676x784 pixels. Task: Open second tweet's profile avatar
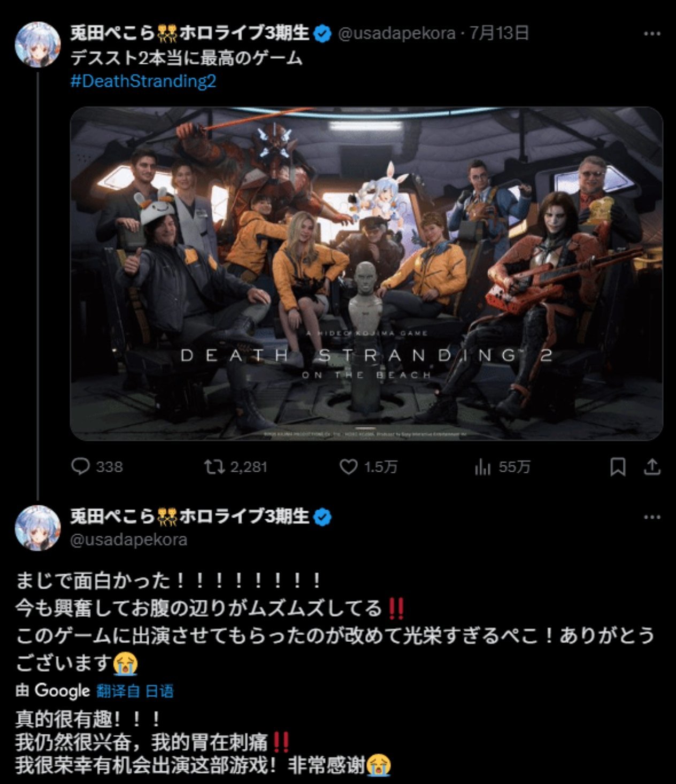pos(37,527)
